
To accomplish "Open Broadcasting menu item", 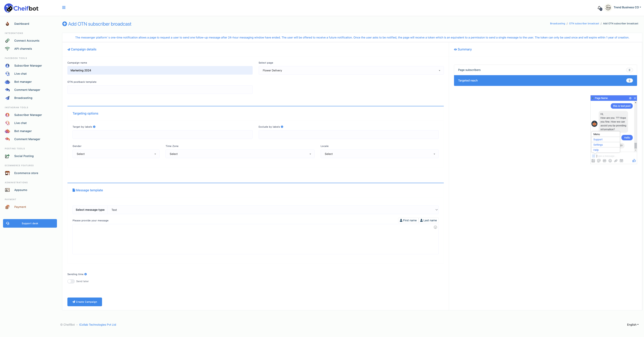I will 23,98.
